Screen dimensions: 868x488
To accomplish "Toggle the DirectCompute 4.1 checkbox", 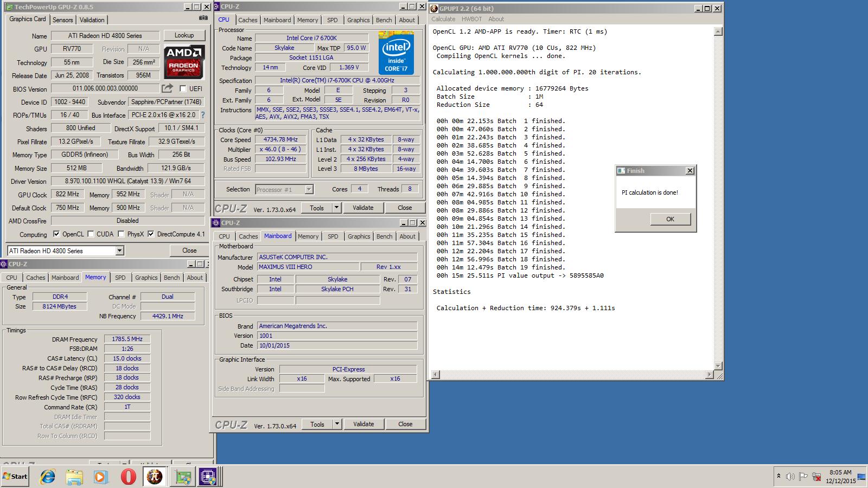I will click(x=151, y=234).
